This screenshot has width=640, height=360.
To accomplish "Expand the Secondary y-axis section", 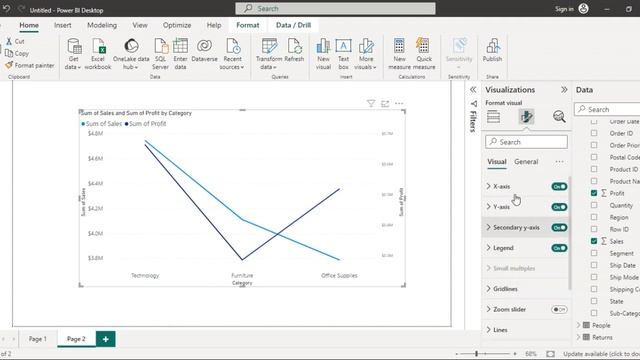I will [489, 227].
